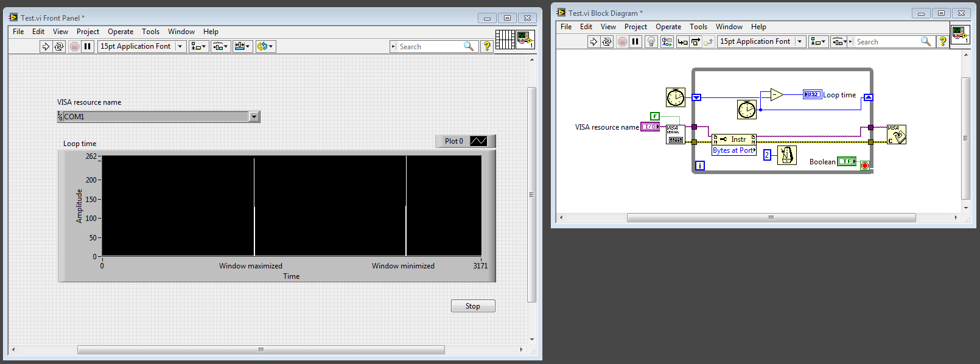Select VISA Close node
Screen dimensions: 980x364
pyautogui.click(x=897, y=135)
